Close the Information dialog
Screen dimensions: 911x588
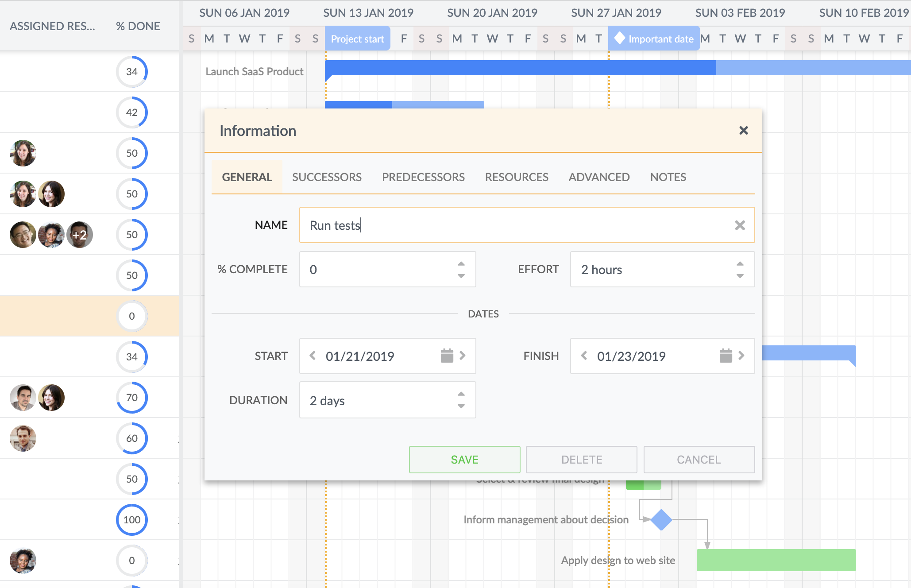click(744, 131)
